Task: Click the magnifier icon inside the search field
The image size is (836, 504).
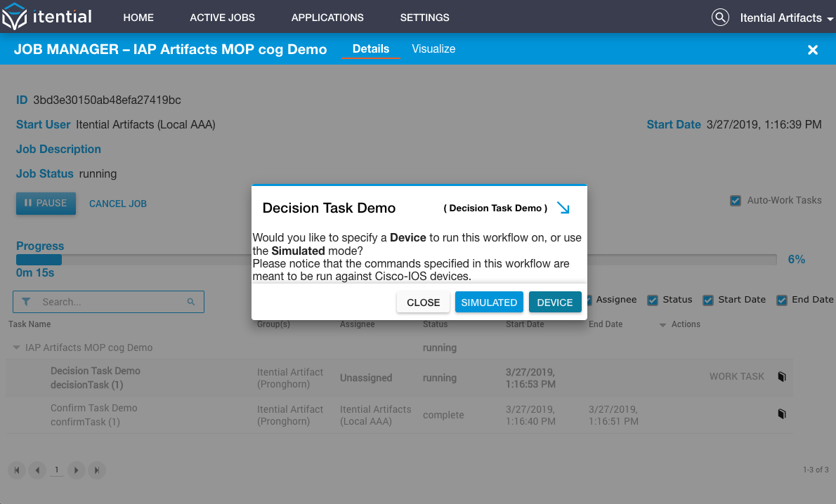Action: pos(191,302)
